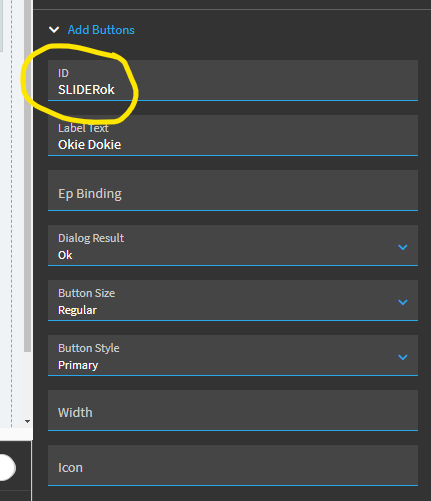This screenshot has height=501, width=431.
Task: Open the Dialog Result dropdown arrow
Action: [x=403, y=247]
